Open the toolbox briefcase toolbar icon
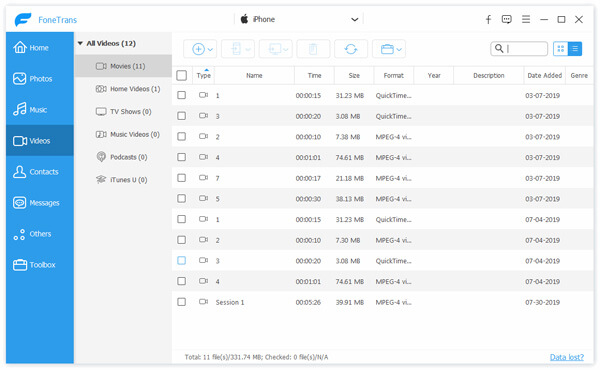The height and width of the screenshot is (370, 600). coord(389,49)
